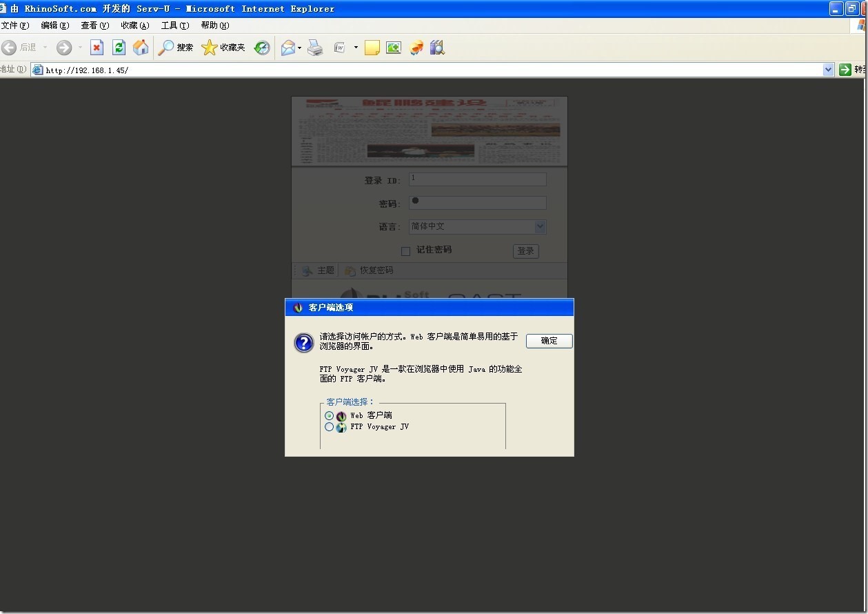Open the 查看(V) menu
Image resolution: width=868 pixels, height=614 pixels.
[94, 26]
